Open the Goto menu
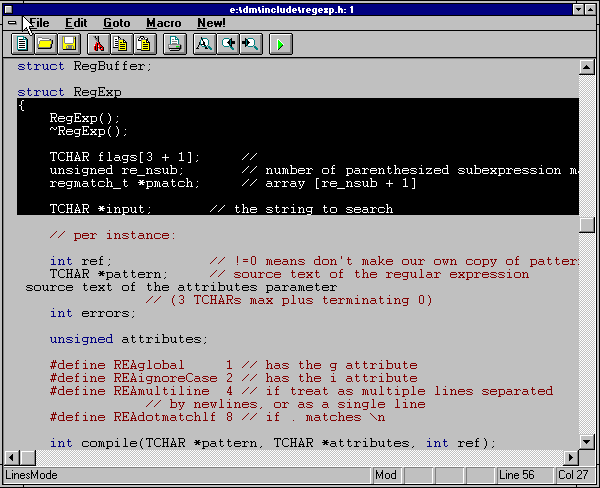The height and width of the screenshot is (488, 600). point(117,23)
